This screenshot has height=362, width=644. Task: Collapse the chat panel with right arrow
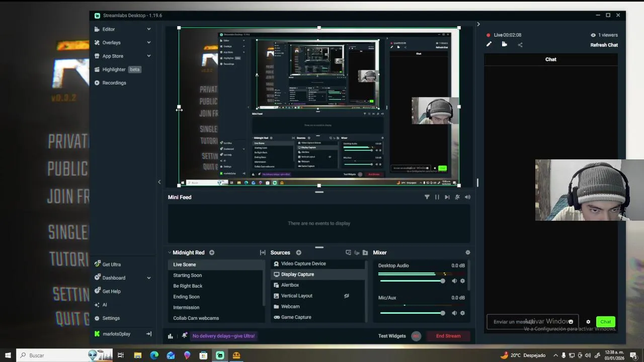478,24
